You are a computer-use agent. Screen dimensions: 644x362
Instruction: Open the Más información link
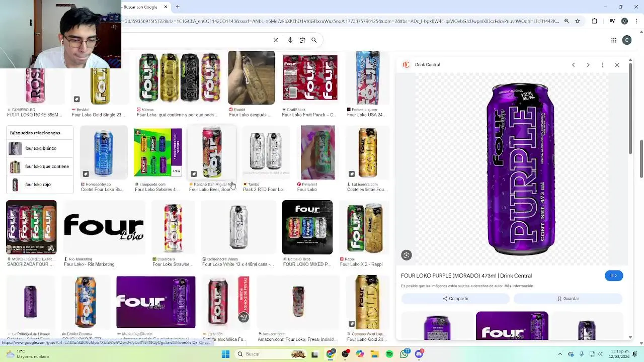(519, 286)
